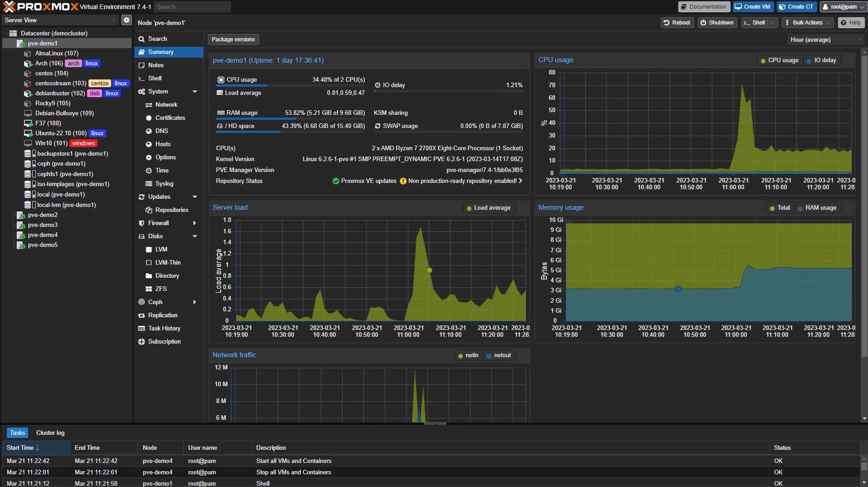Click the sort arrow on Start Time
The height and width of the screenshot is (487, 868).
click(x=38, y=448)
